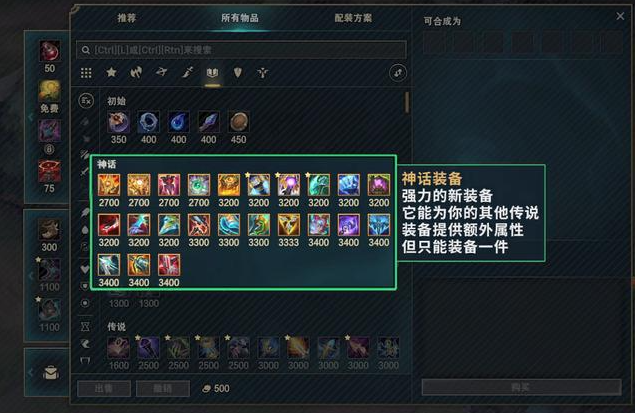Toggle the heart health stat filter
The height and width of the screenshot is (413, 635).
click(x=85, y=269)
